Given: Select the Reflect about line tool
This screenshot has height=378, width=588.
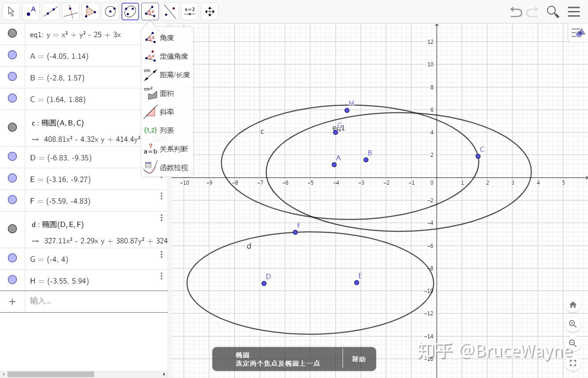Looking at the screenshot, I should click(x=170, y=11).
